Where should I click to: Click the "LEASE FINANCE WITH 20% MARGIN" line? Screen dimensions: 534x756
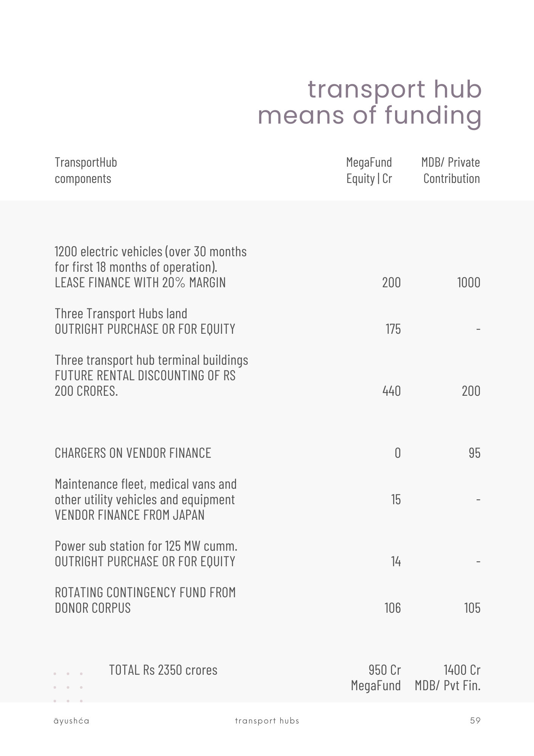(x=140, y=282)
